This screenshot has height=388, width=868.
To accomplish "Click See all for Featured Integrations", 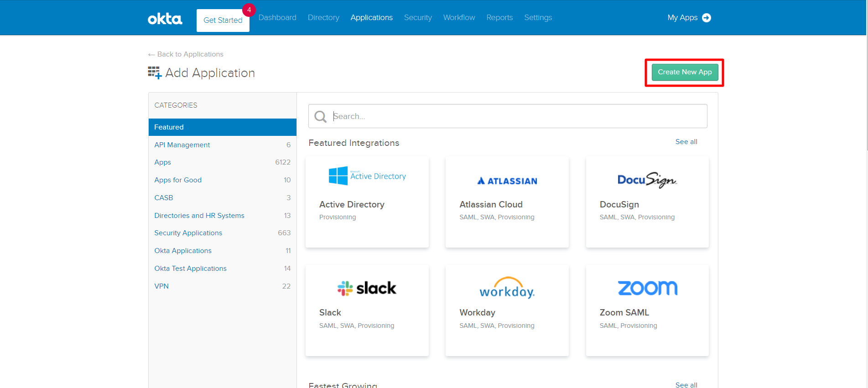I will [x=686, y=142].
